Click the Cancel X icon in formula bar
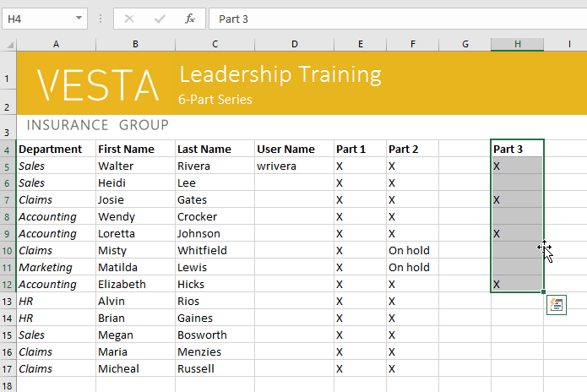587x392 pixels. coord(129,19)
